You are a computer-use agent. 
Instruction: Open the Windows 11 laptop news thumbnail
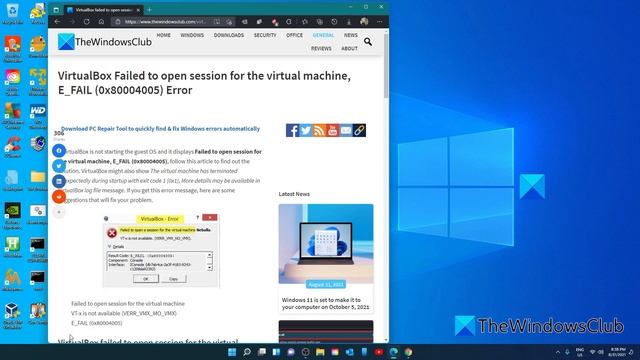point(326,244)
